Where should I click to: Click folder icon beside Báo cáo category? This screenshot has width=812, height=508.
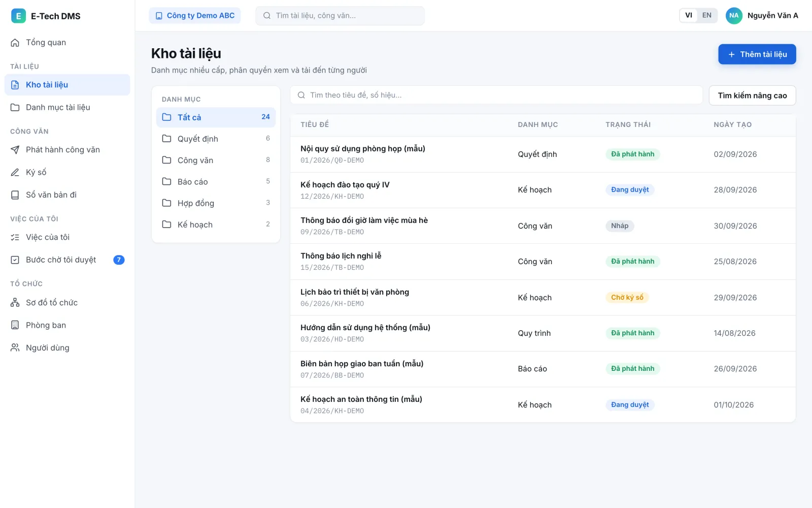coord(166,182)
